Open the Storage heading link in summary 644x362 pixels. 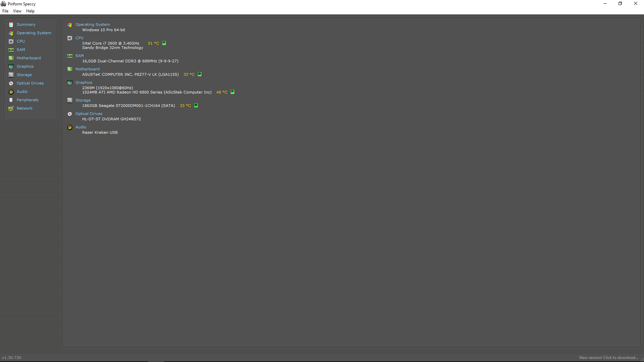pyautogui.click(x=83, y=100)
